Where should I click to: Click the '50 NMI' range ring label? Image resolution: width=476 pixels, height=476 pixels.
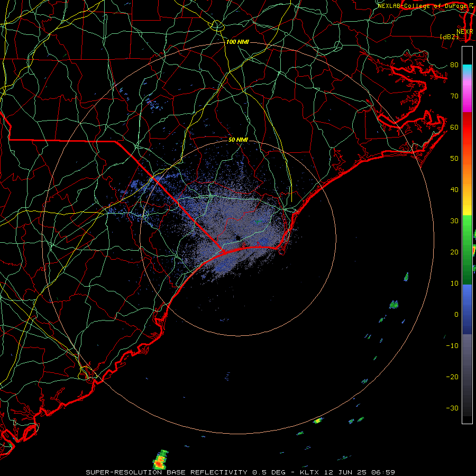(238, 140)
